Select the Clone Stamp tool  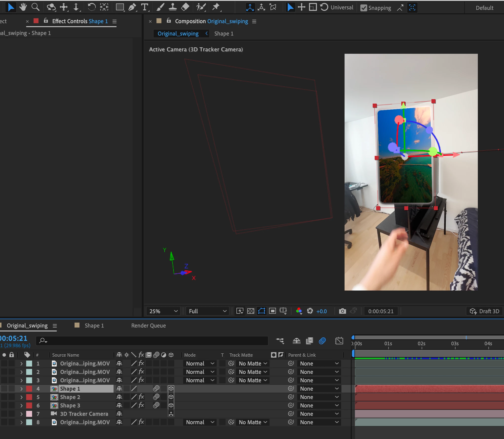(173, 7)
